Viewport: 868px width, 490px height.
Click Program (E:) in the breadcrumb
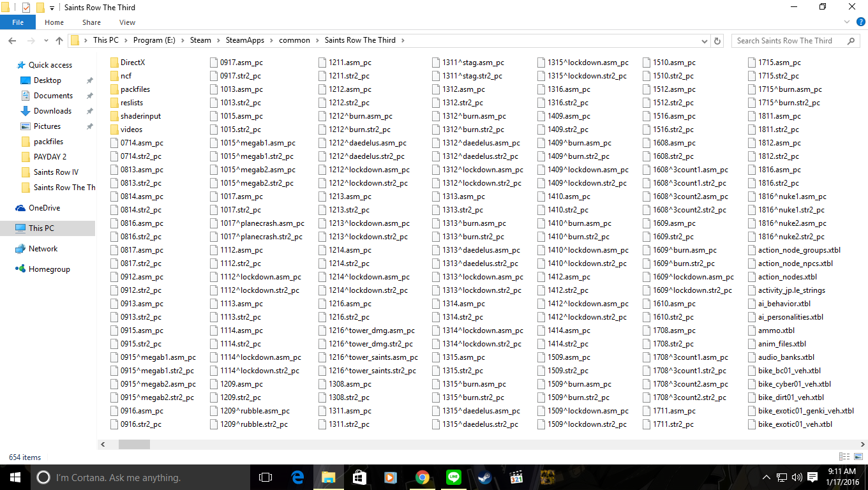point(154,40)
